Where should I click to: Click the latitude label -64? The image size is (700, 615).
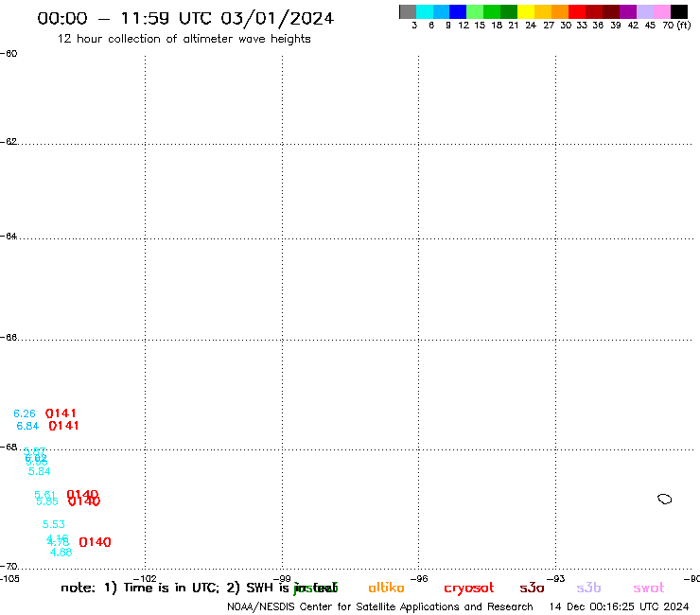pyautogui.click(x=9, y=236)
